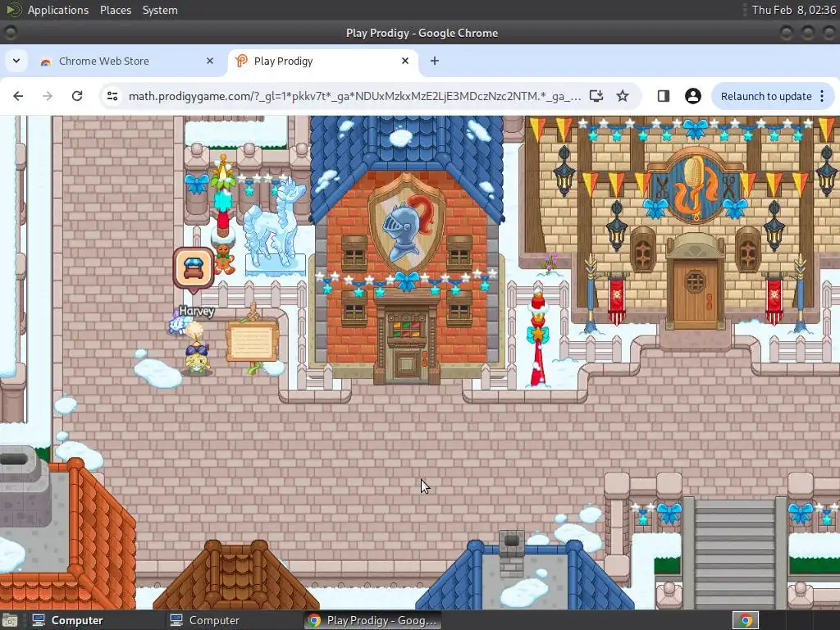Click the Chrome icon in system tray
The image size is (840, 630).
point(746,620)
